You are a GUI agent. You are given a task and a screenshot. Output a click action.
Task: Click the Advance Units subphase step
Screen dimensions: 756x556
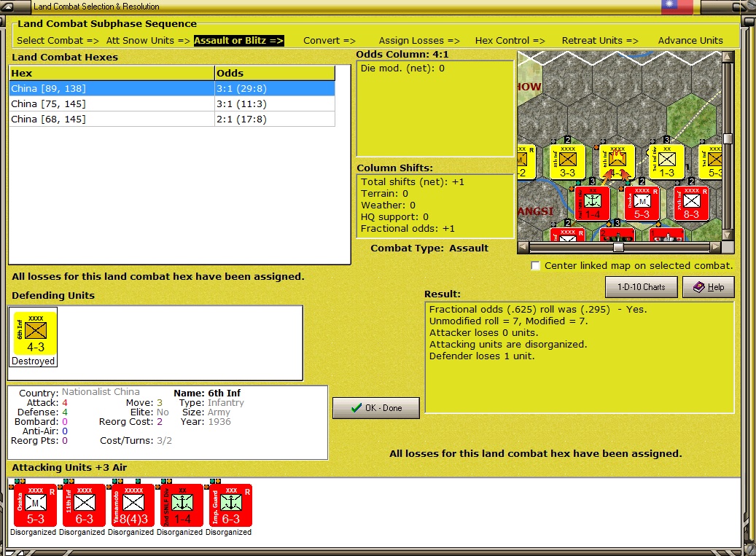[690, 41]
